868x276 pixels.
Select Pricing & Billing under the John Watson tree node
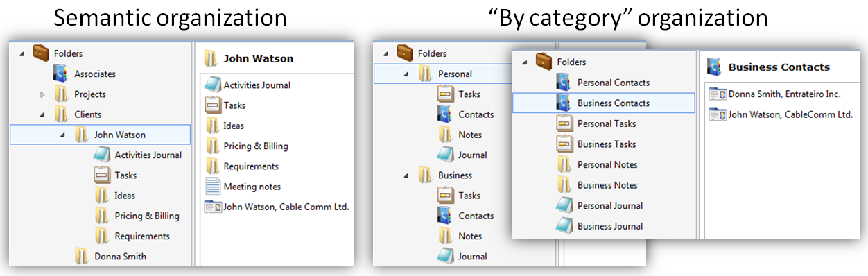[147, 216]
